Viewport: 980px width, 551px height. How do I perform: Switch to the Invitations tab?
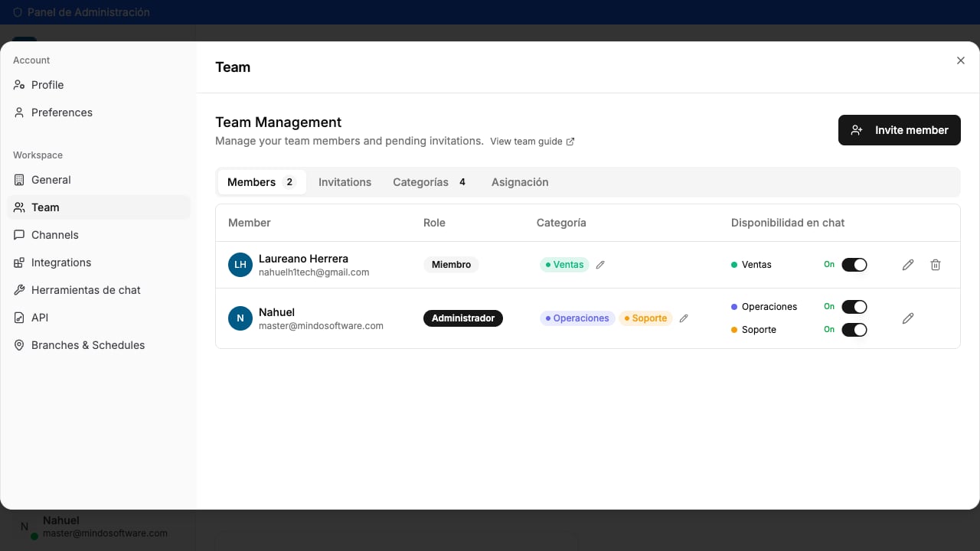tap(345, 182)
